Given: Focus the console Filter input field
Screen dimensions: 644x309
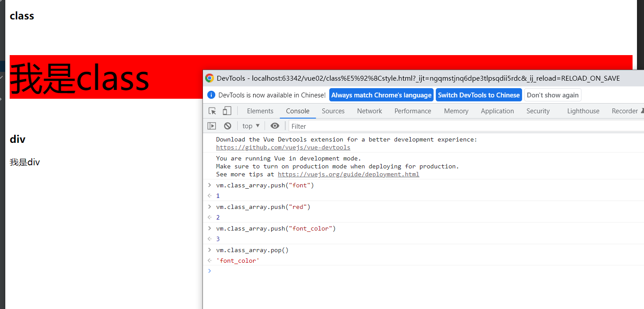Looking at the screenshot, I should pyautogui.click(x=466, y=126).
